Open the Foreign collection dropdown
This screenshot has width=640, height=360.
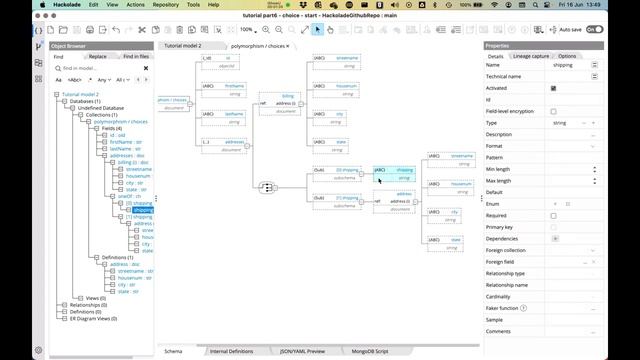[593, 250]
